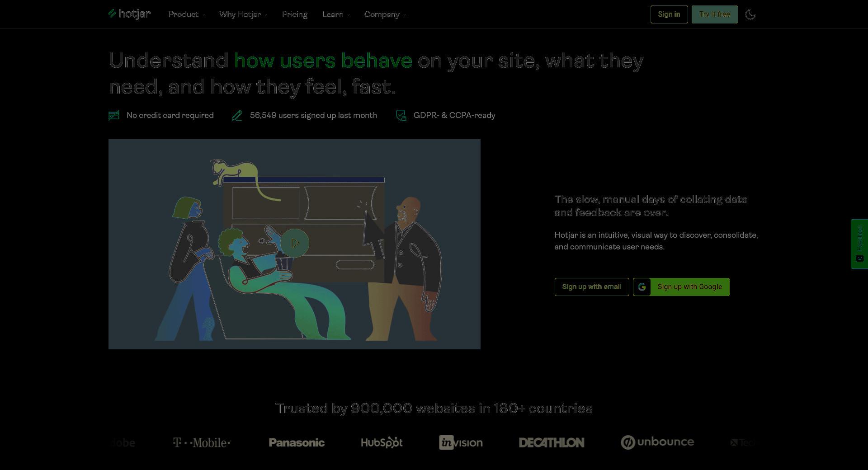This screenshot has width=868, height=470.
Task: Expand the Learn menu
Action: tap(336, 14)
